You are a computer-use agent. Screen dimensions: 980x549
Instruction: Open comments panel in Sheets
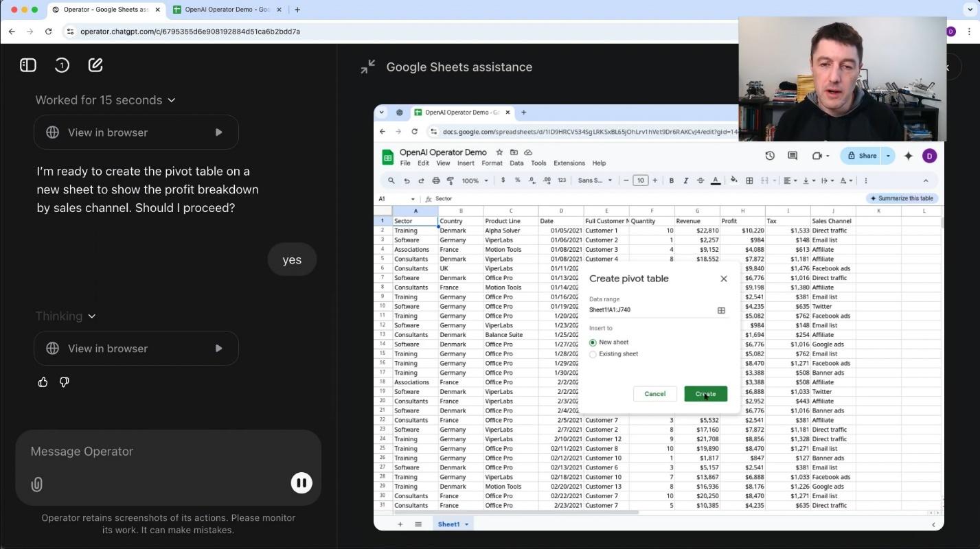point(793,156)
